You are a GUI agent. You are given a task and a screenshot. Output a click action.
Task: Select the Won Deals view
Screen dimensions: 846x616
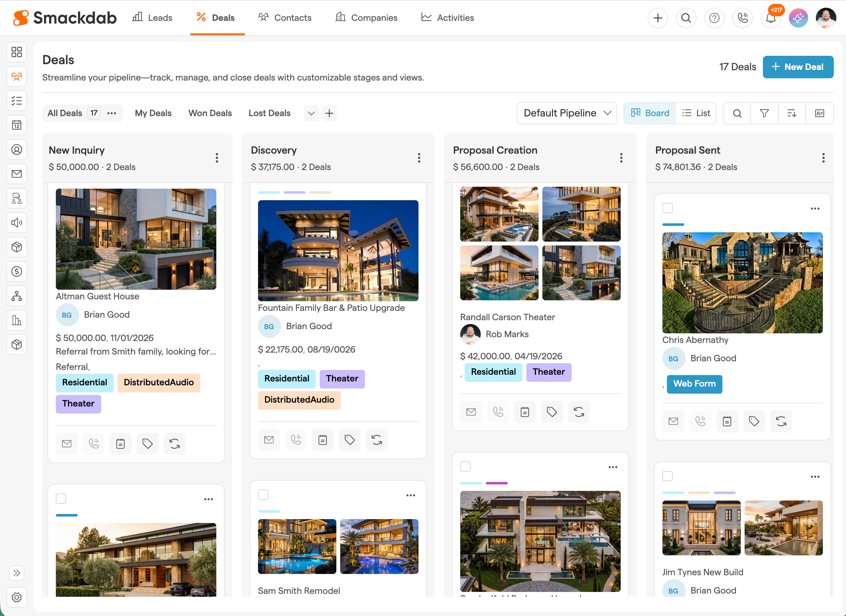(x=210, y=113)
